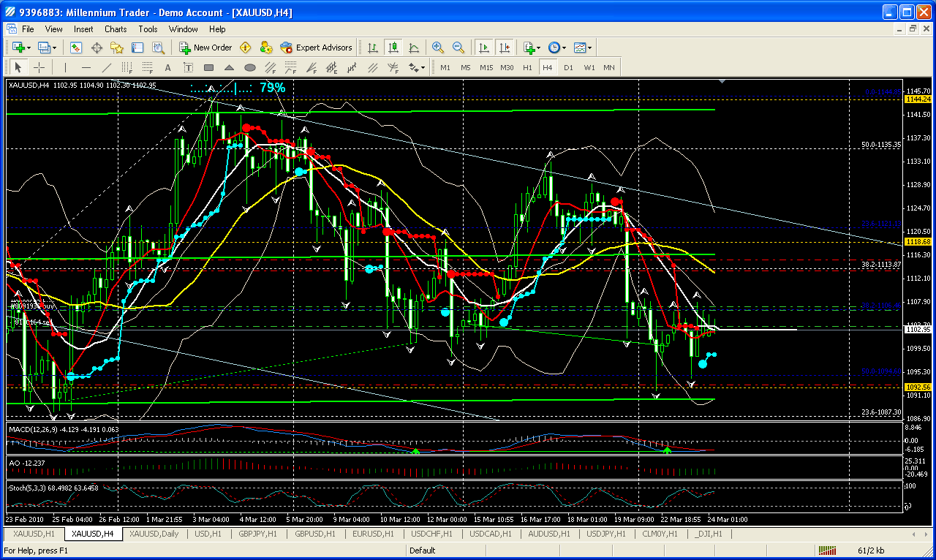Select the Rectangle shape tool
Screen dimensions: 936x560
point(208,67)
